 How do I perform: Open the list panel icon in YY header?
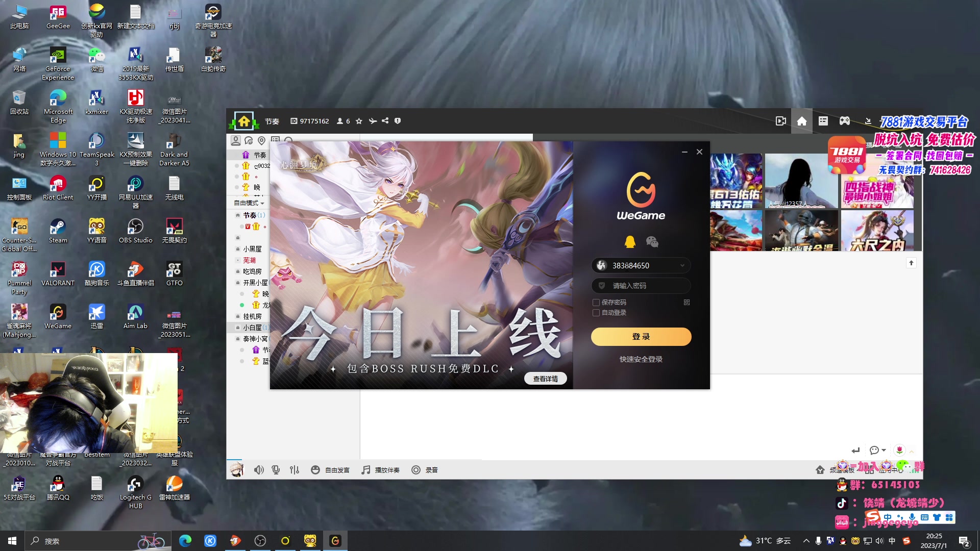(x=823, y=121)
